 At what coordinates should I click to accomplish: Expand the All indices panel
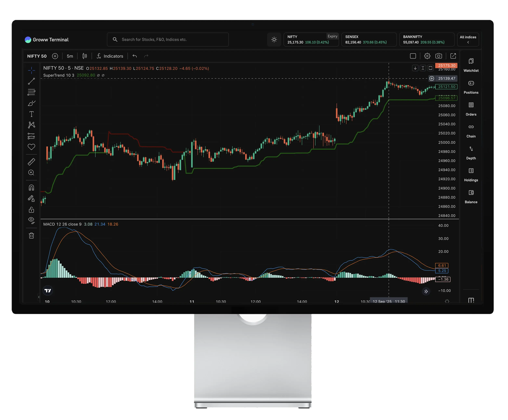coord(468,39)
